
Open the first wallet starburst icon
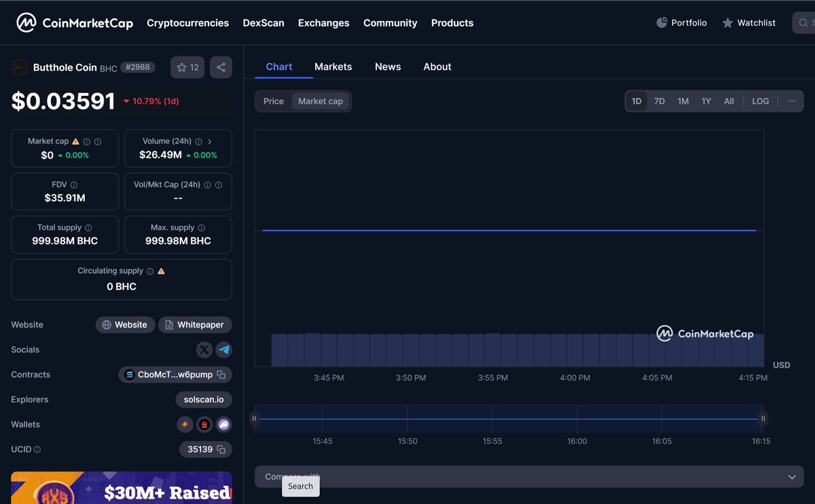[x=185, y=425]
